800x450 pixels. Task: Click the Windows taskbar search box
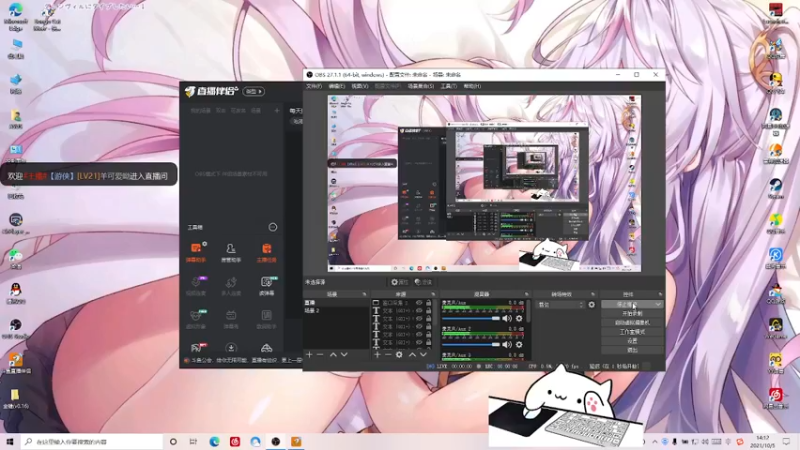pyautogui.click(x=92, y=441)
